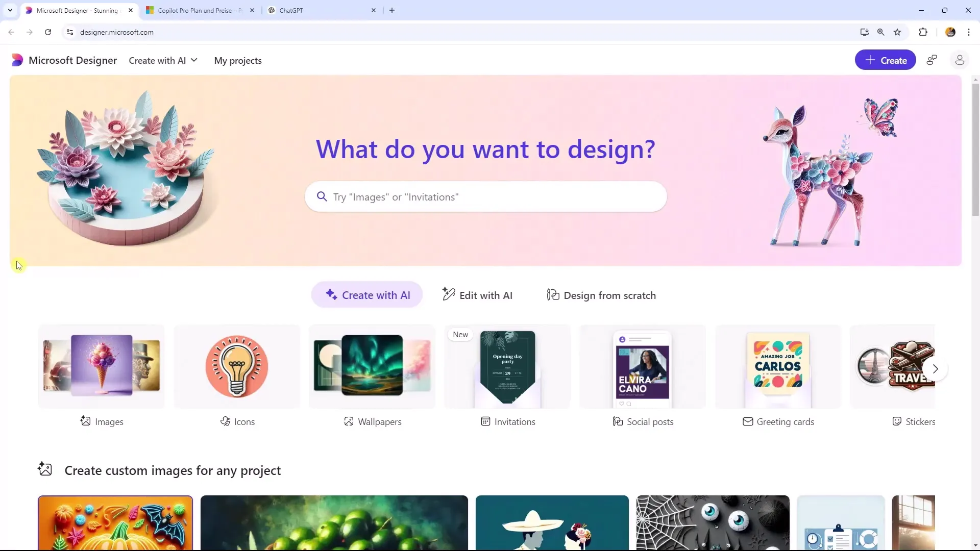Screen dimensions: 980x551
Task: Select the Design from scratch tab
Action: coord(602,295)
